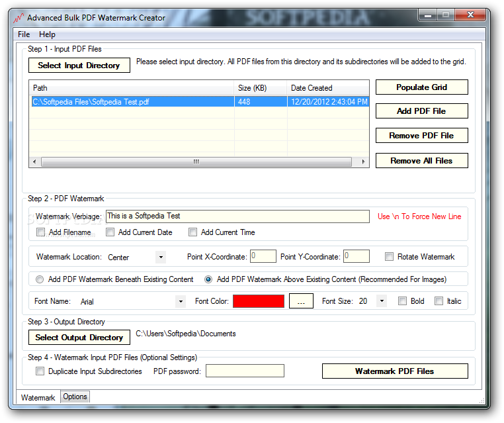Screen dimensions: 504x423
Task: Click the Add PDF File button
Action: 421,111
